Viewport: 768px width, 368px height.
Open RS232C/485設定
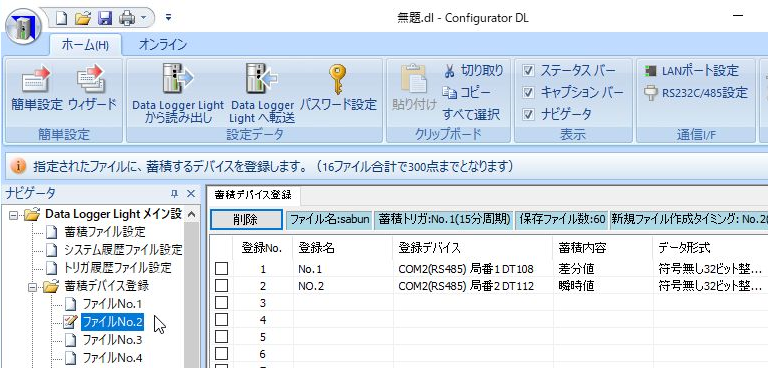[696, 92]
